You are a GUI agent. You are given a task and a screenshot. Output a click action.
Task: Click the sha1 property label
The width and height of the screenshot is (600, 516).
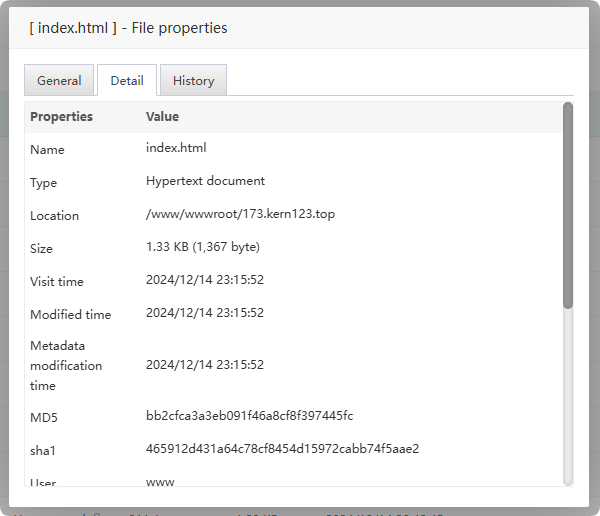tap(43, 450)
